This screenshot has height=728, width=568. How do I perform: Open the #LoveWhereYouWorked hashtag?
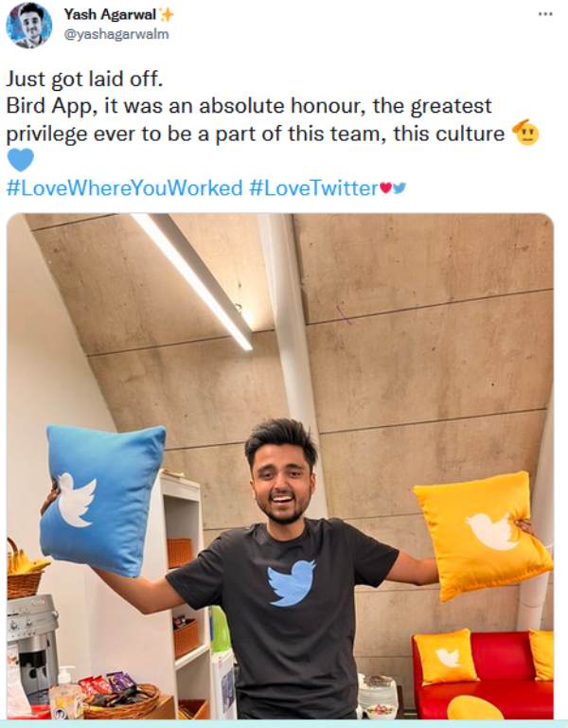tap(124, 188)
